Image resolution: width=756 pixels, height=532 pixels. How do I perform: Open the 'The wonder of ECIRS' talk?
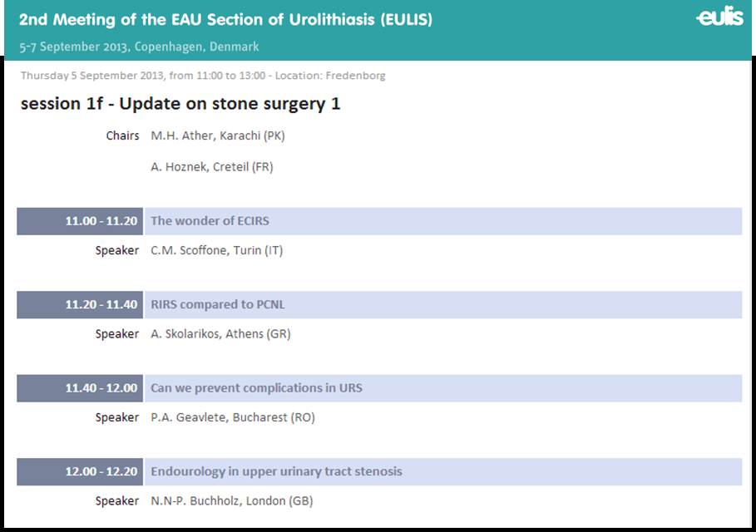click(442, 221)
